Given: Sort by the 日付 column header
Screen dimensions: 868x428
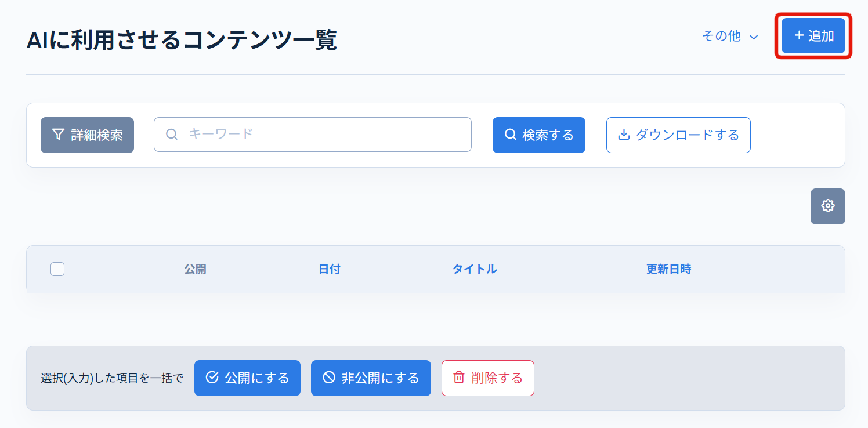Looking at the screenshot, I should coord(330,269).
